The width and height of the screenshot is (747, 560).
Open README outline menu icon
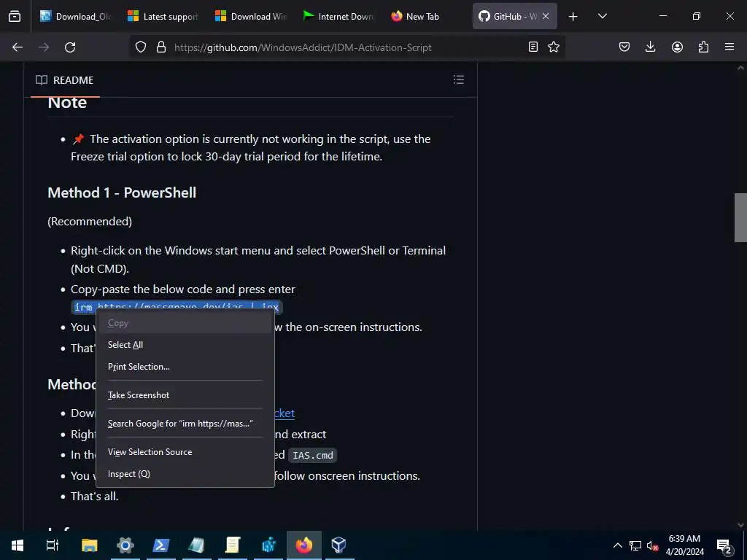point(459,79)
